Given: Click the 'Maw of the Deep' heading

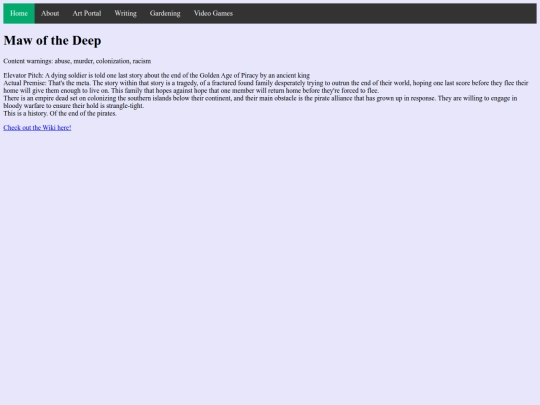Looking at the screenshot, I should 52,41.
